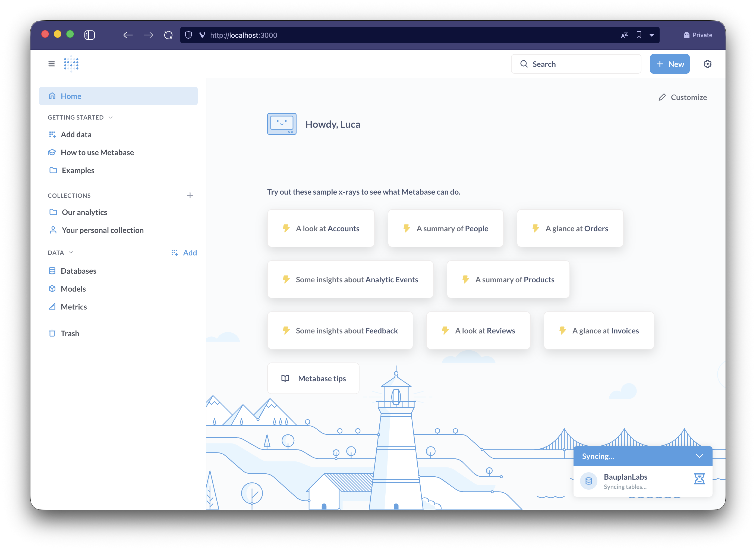This screenshot has height=550, width=756.
Task: Click the Metabase dotted logo
Action: coord(71,63)
